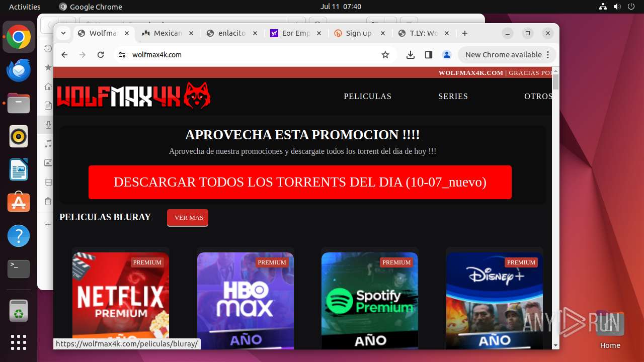Click PREMIUM badge on Netflix card
The image size is (644, 362).
pyautogui.click(x=147, y=262)
